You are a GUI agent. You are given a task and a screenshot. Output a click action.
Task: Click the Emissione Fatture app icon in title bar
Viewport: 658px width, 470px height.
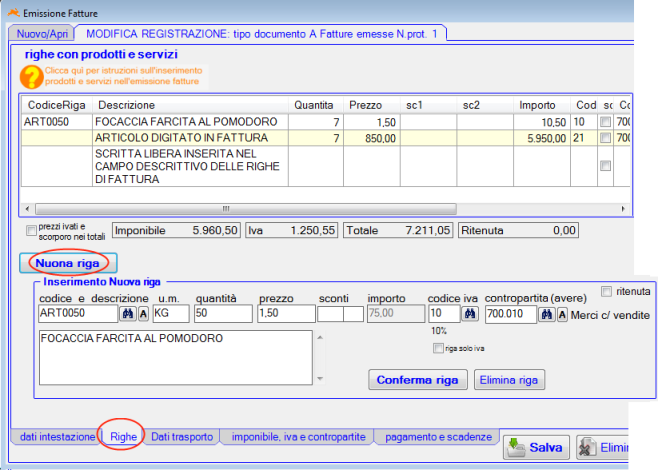point(13,13)
